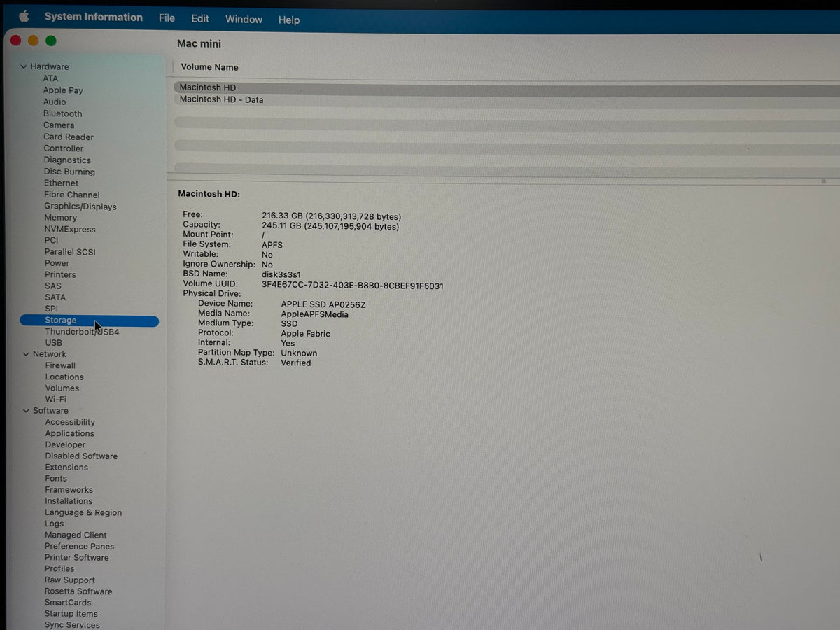Select Diagnostics in the sidebar
Viewport: 840px width, 630px height.
pyautogui.click(x=67, y=160)
